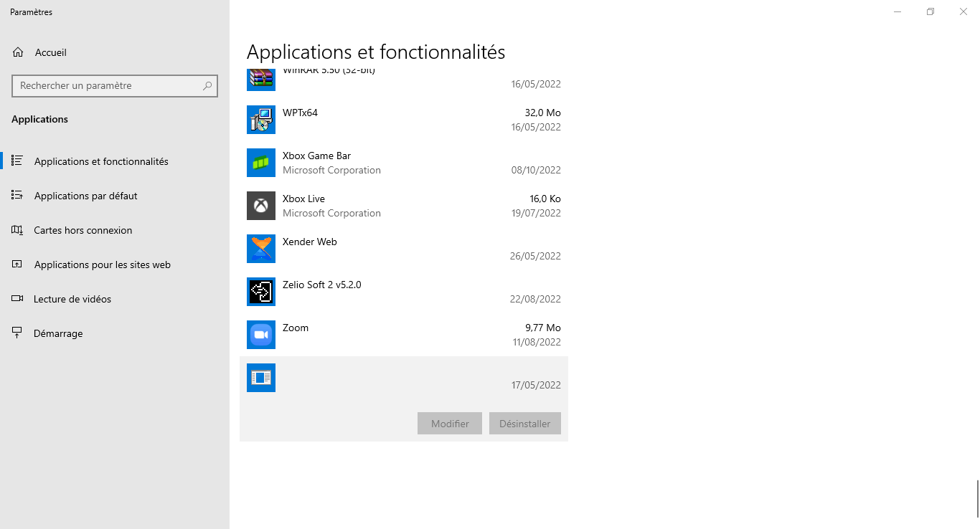This screenshot has width=980, height=529.
Task: Click the 9,77 Mo size value
Action: [x=543, y=328]
